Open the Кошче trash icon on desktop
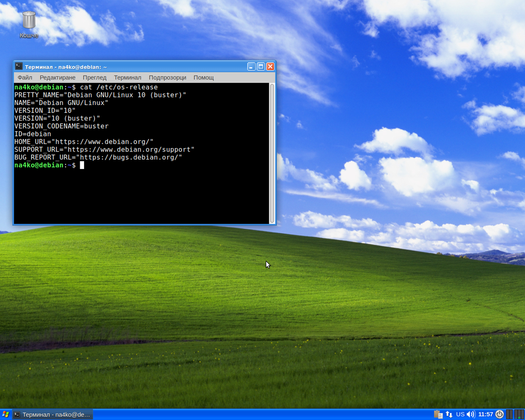 [29, 24]
